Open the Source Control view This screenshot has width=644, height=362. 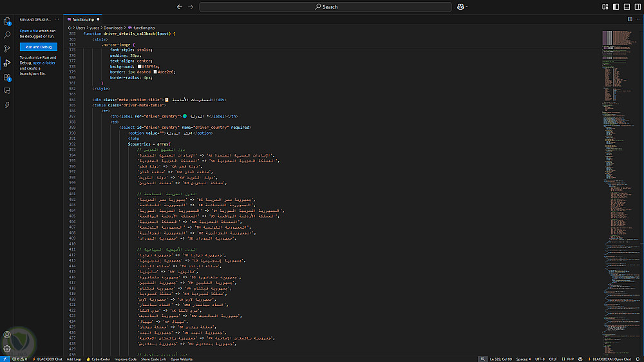click(x=7, y=49)
